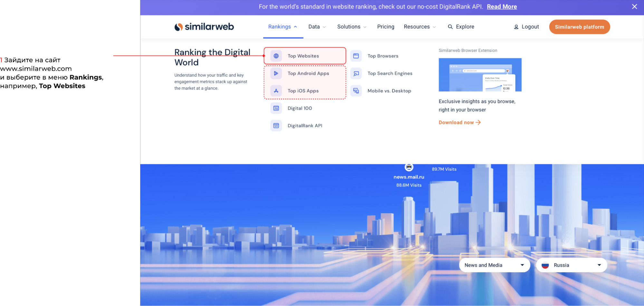Click the browser extension preview thumbnail

click(480, 75)
